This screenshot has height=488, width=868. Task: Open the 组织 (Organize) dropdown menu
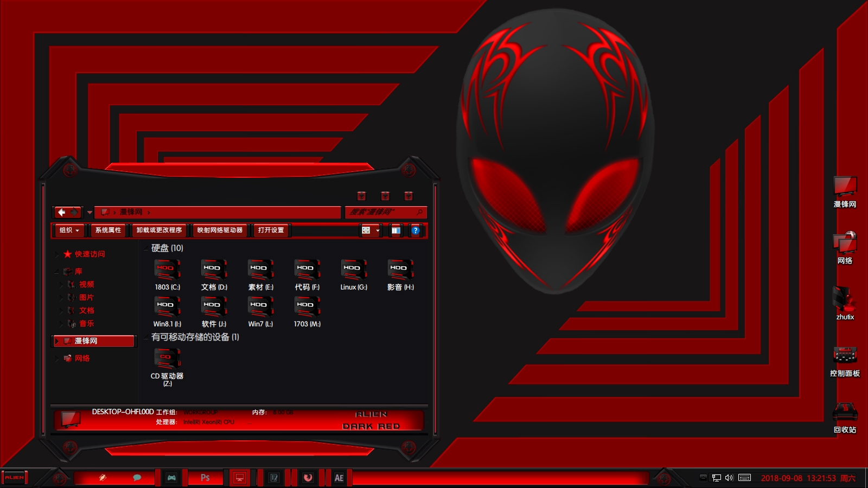[x=70, y=230]
